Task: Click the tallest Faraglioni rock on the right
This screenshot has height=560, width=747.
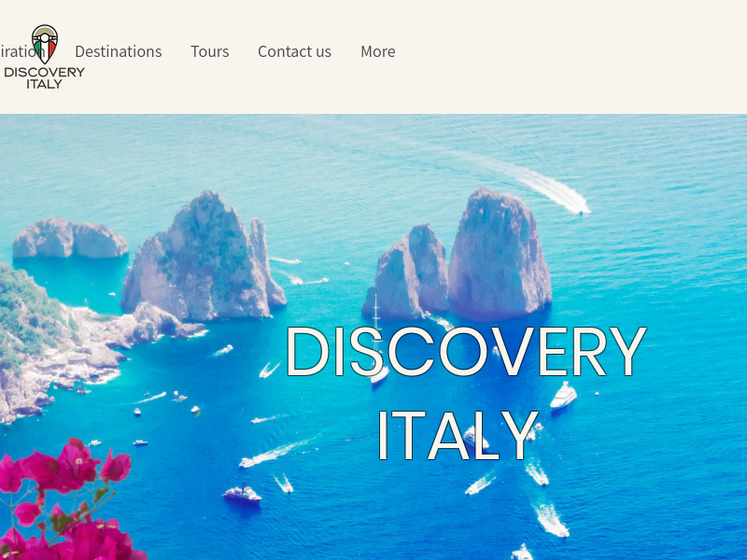Action: (500, 254)
